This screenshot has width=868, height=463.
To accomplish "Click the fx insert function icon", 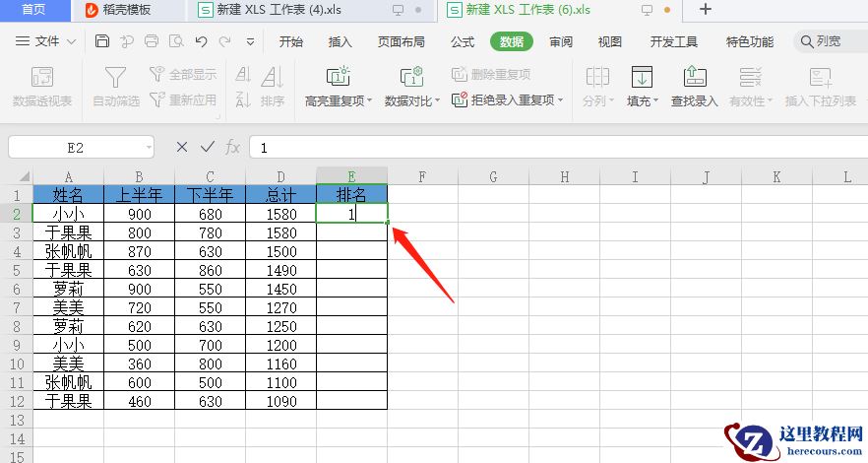I will pyautogui.click(x=232, y=148).
